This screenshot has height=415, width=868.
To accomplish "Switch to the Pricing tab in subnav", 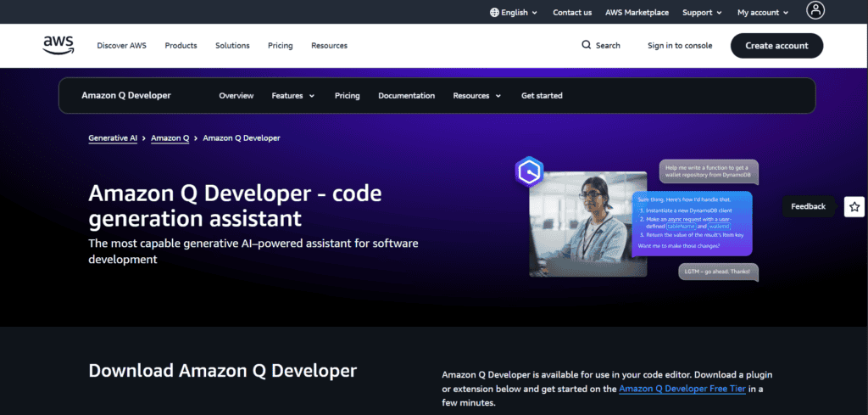I will coord(347,96).
